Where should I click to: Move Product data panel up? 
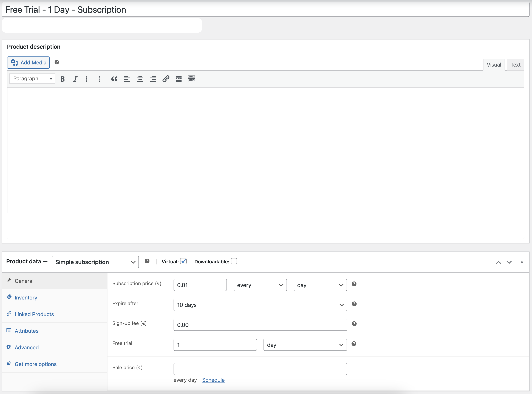(498, 262)
